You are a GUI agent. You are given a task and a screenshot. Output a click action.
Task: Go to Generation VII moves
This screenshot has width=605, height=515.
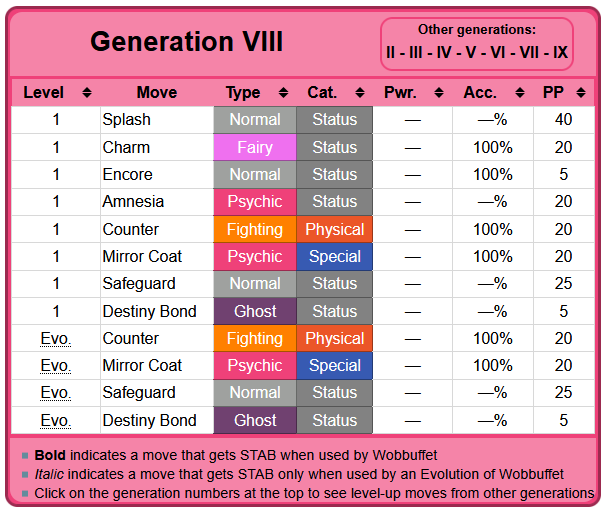click(528, 52)
